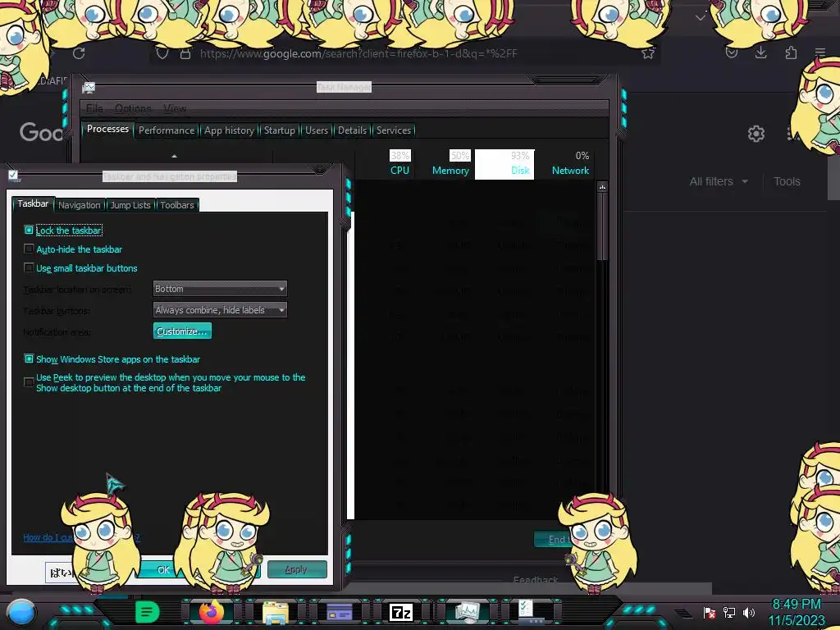Open the Details tab in Task Manager
Screen dimensions: 840x630
coord(352,130)
